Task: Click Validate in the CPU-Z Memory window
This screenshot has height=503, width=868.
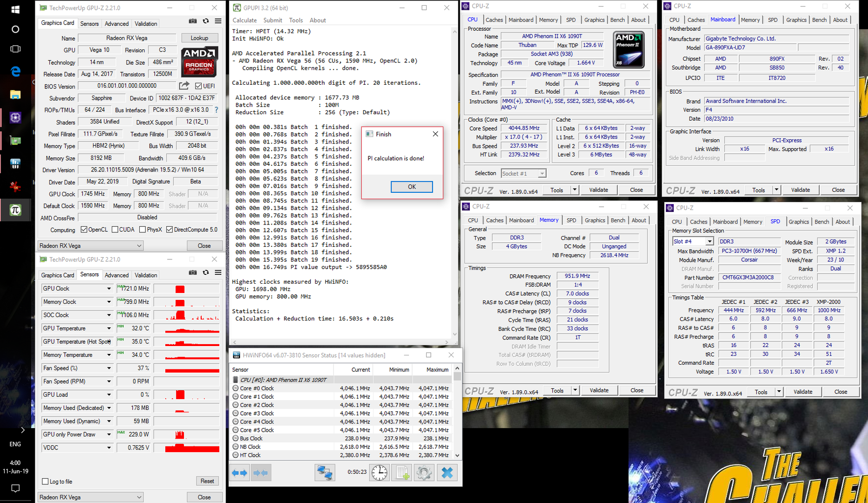Action: click(599, 390)
